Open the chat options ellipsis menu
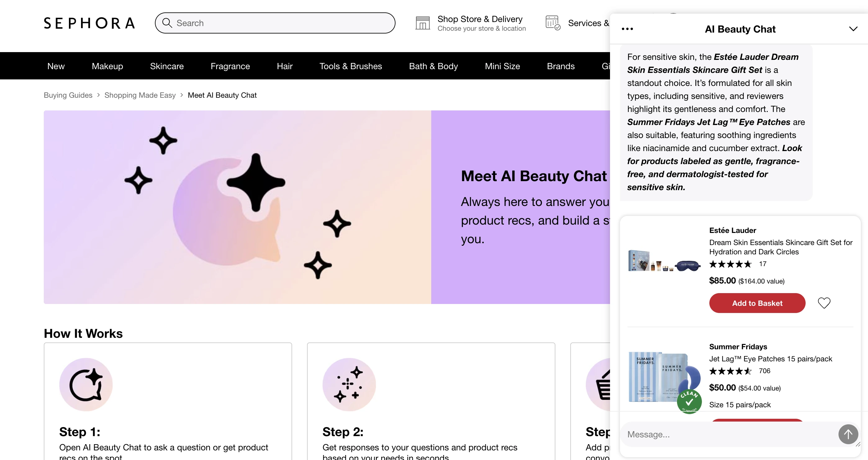 tap(627, 29)
